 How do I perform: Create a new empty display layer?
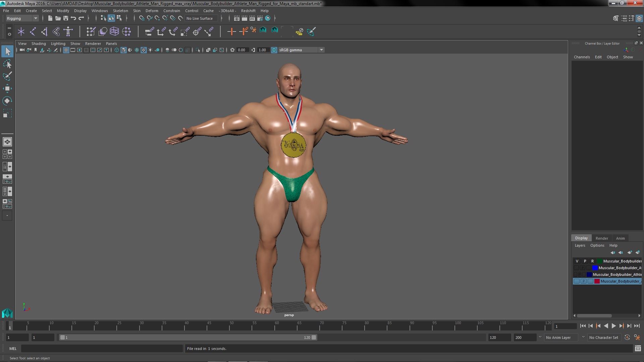click(x=630, y=252)
